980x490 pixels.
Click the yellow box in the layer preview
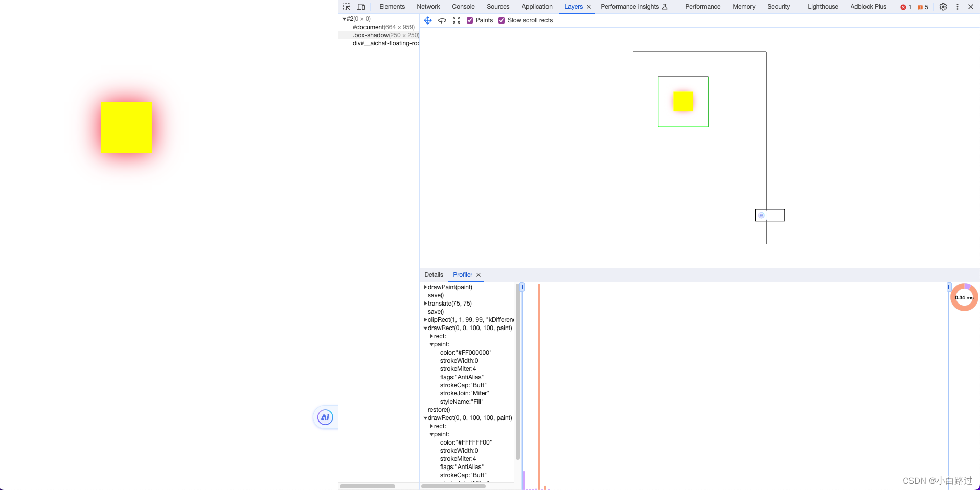pos(683,101)
